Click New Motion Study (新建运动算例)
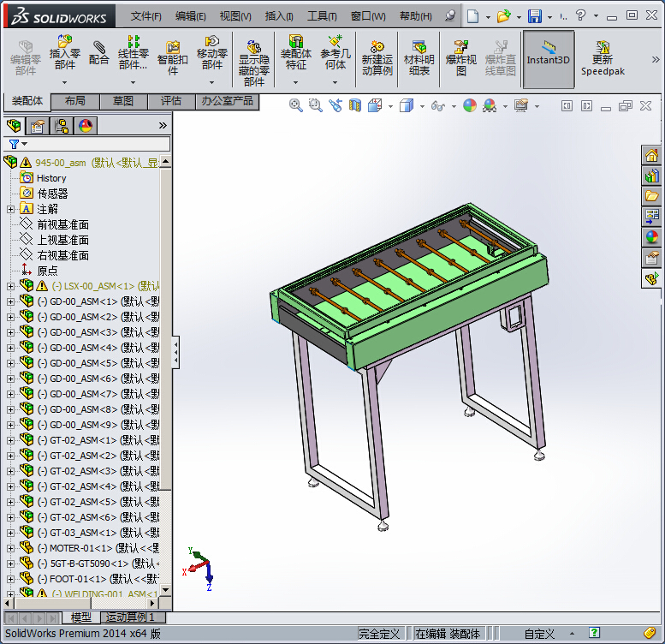This screenshot has height=644, width=665. (x=377, y=58)
